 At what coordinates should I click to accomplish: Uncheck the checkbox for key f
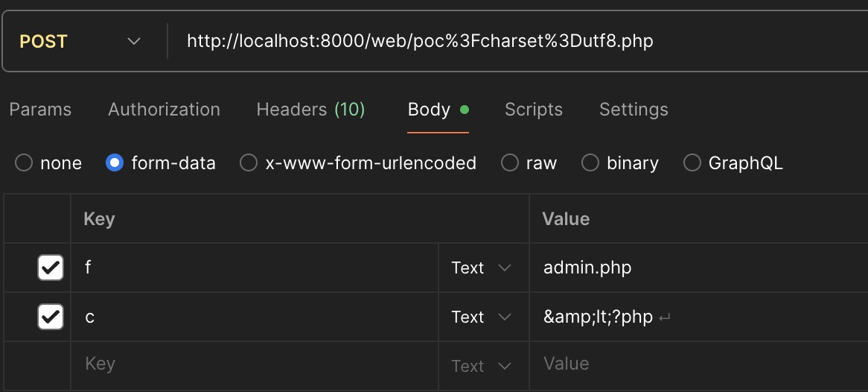(51, 268)
